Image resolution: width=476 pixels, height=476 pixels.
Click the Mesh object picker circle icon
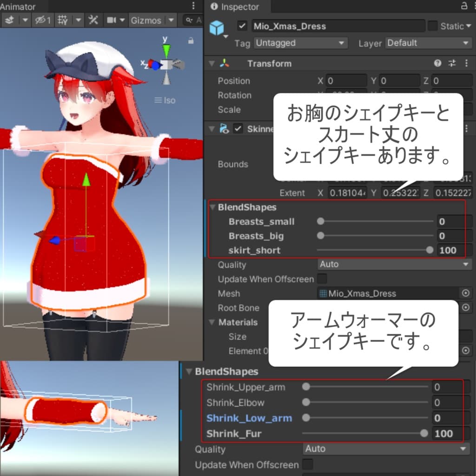(466, 293)
